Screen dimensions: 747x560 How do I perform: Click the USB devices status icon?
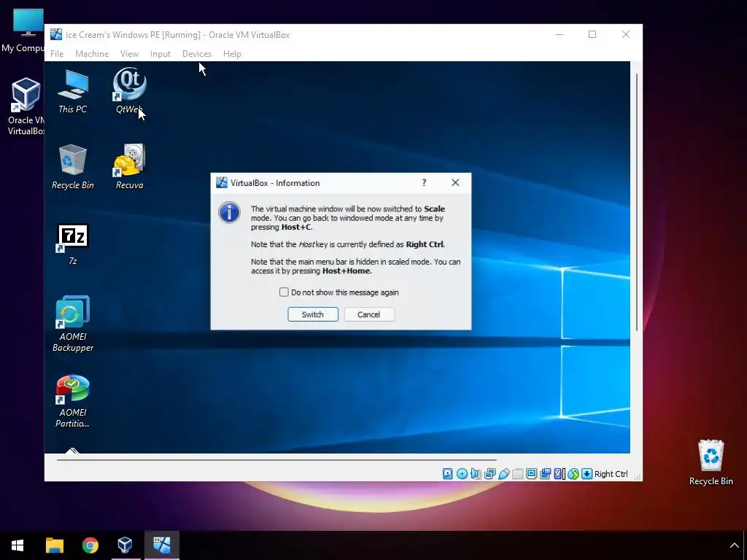(503, 474)
